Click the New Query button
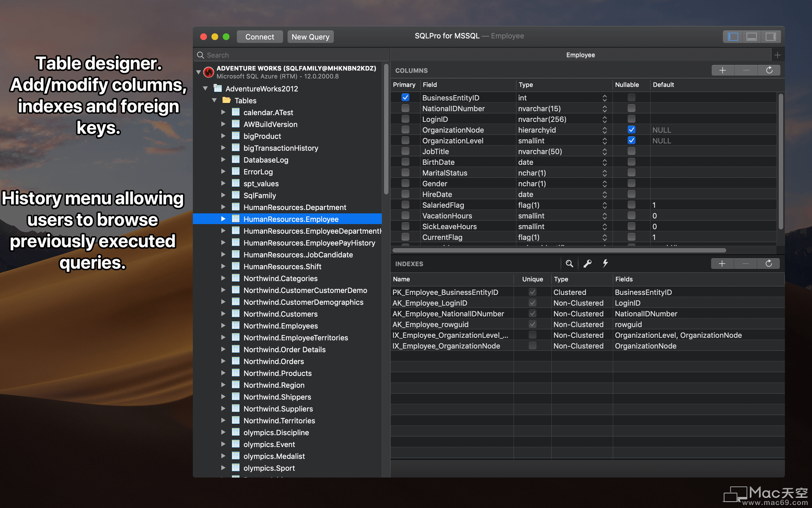 (x=310, y=37)
